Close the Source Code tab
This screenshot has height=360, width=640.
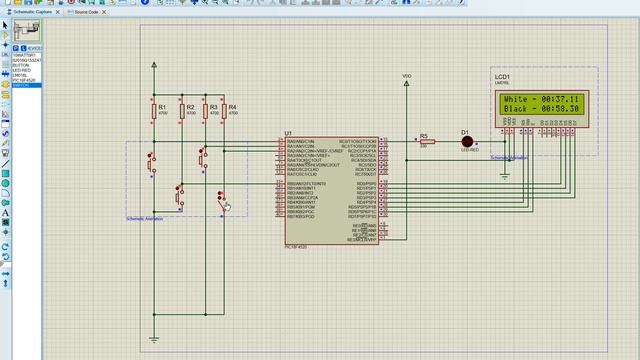point(104,12)
